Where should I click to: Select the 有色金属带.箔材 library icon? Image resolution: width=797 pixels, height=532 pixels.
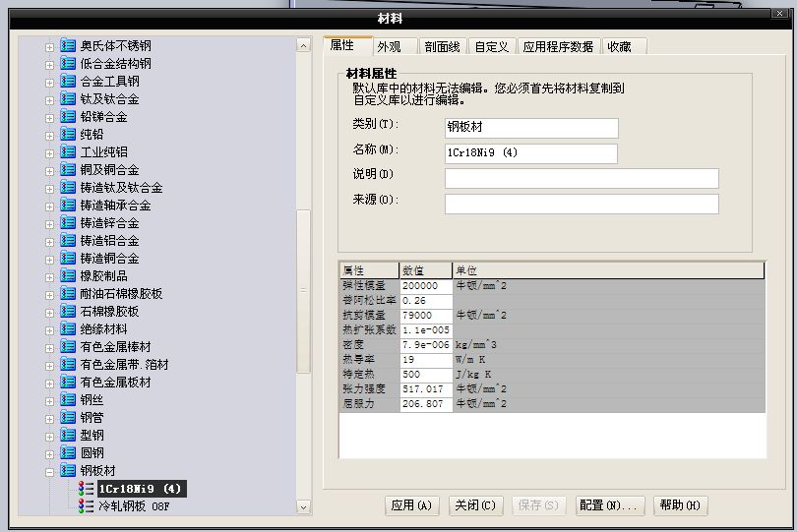(68, 364)
